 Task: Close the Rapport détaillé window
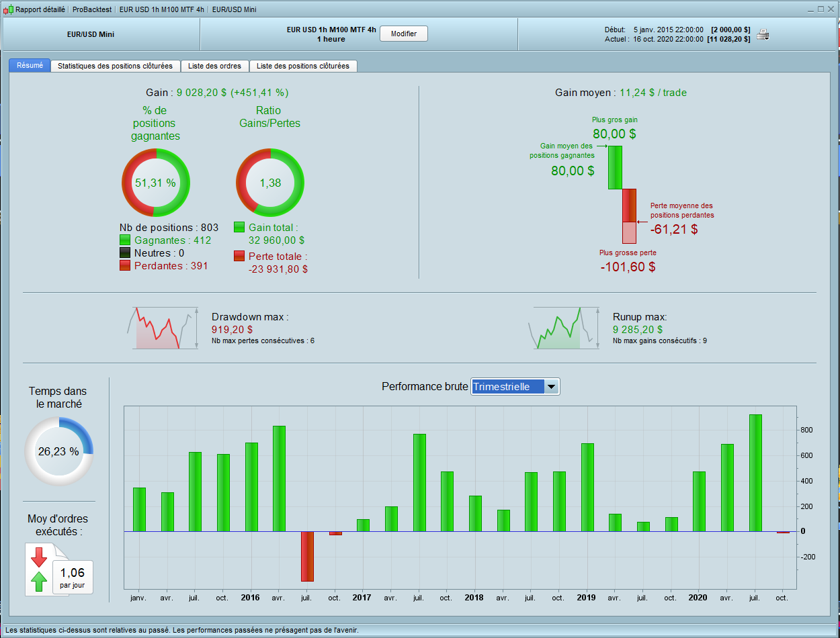pos(831,9)
